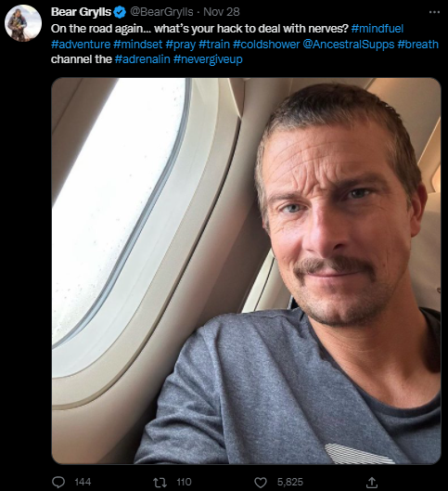Click the blue verified badge
448x491 pixels.
click(x=120, y=12)
